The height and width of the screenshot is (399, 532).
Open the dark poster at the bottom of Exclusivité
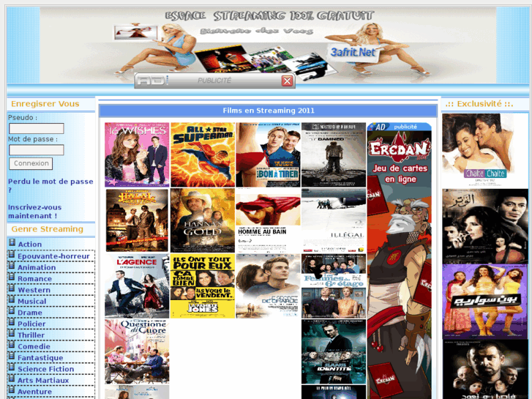pos(485,370)
